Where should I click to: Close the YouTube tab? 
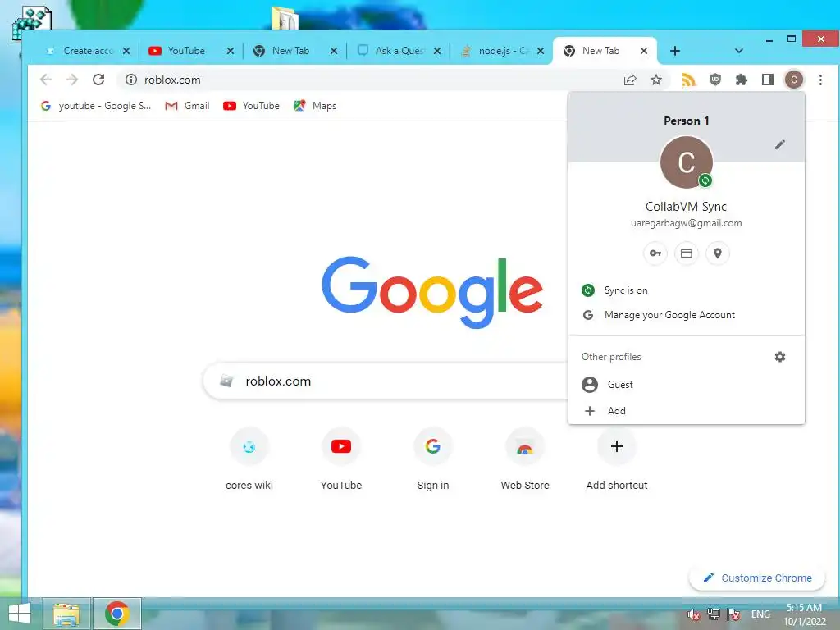coord(231,51)
